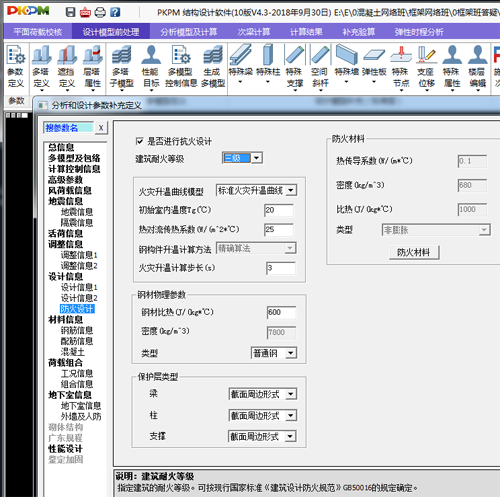Open 特殊属性 tool

pos(452,67)
